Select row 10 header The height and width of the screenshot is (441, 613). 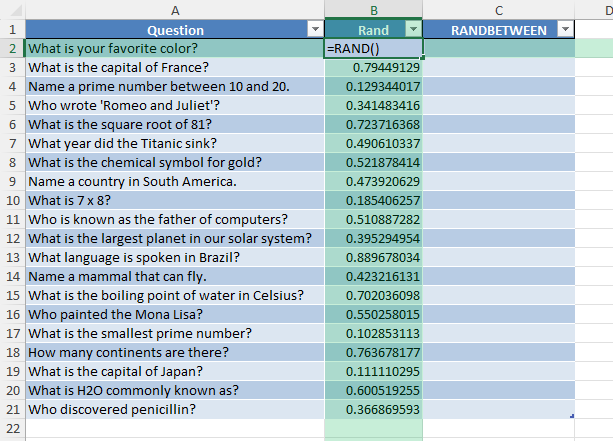tap(13, 201)
